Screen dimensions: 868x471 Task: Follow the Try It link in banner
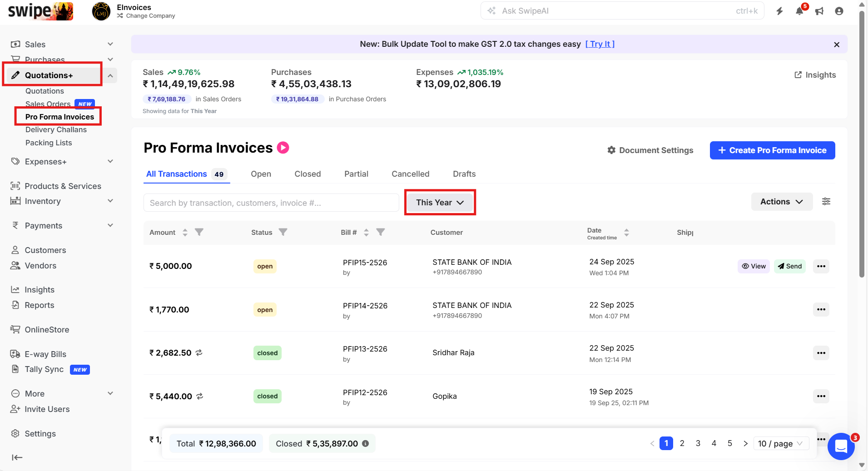(600, 44)
